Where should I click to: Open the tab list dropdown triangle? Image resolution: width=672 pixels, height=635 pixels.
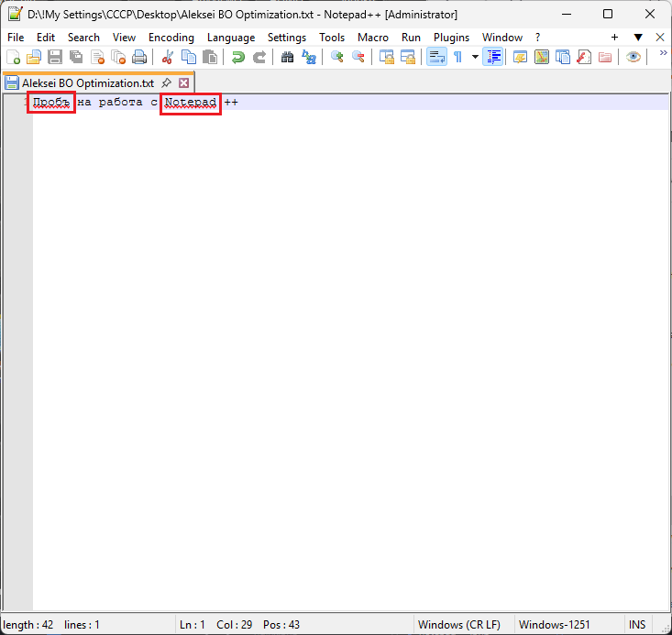tap(638, 38)
